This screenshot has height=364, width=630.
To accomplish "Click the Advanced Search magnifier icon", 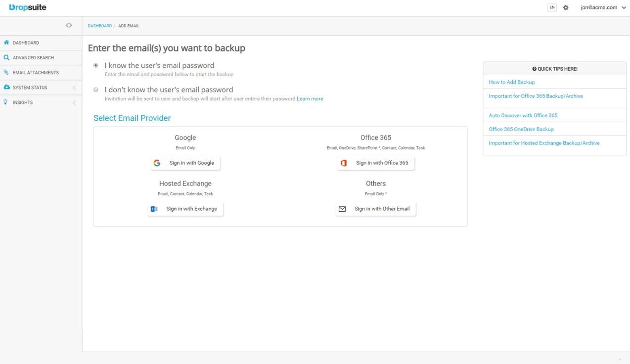I will click(x=6, y=57).
